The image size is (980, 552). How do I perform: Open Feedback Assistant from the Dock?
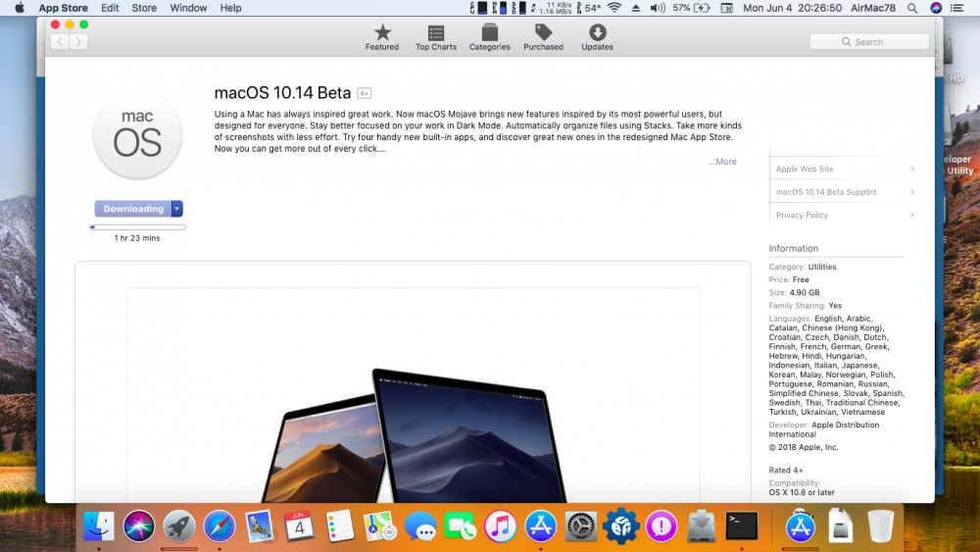[x=661, y=526]
